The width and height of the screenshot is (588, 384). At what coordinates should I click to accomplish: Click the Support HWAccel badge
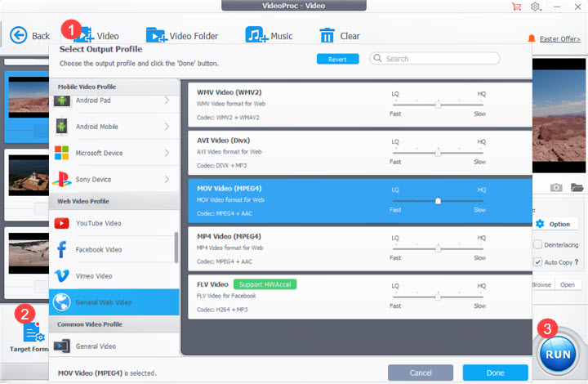point(265,284)
